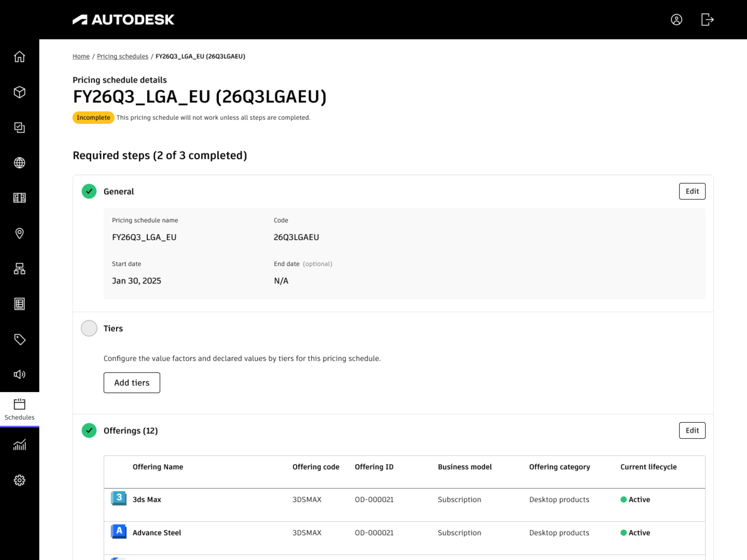Select the empty Tiers step circle
Viewport: 747px width, 560px height.
89,328
